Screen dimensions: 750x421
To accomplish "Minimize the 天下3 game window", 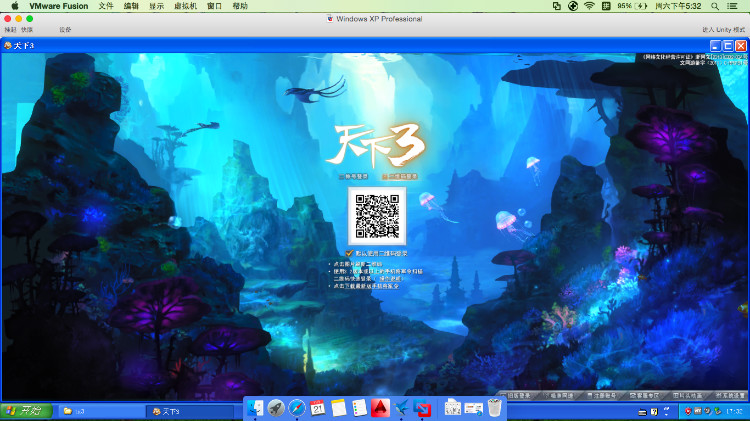I will pyautogui.click(x=716, y=45).
